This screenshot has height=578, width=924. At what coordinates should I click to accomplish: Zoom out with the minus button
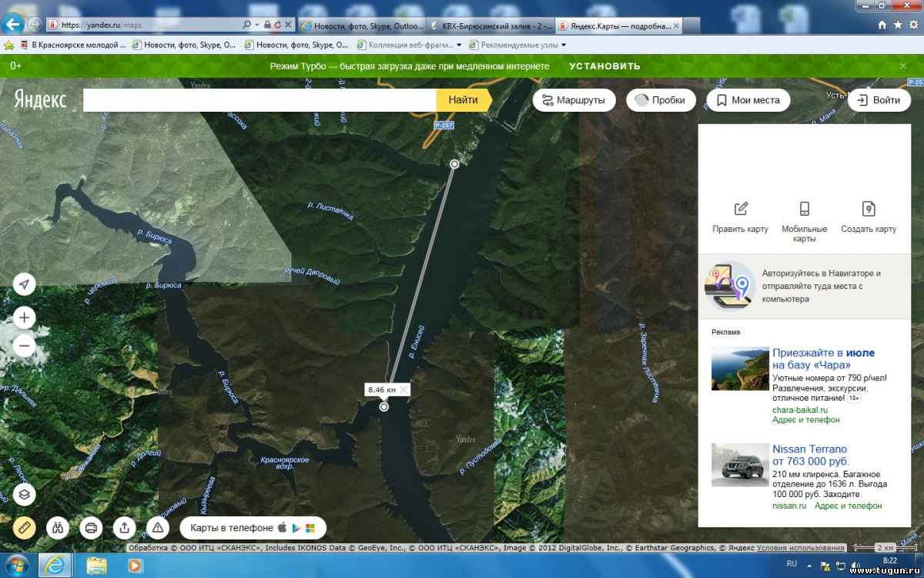25,346
